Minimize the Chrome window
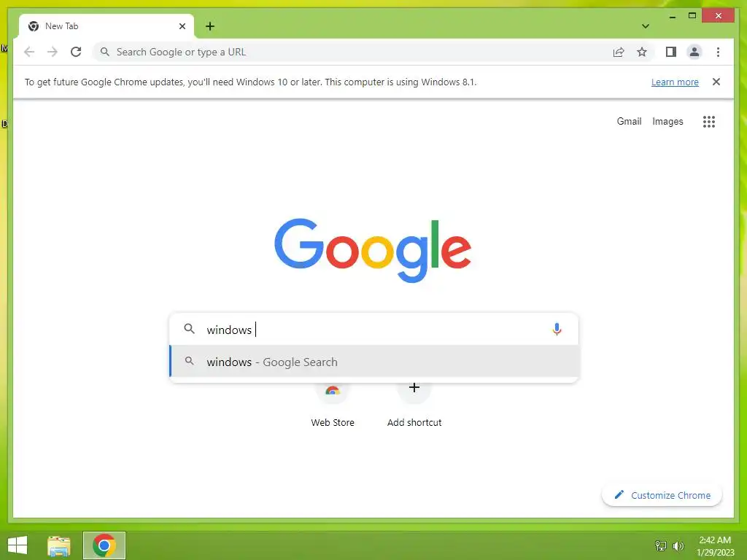Image resolution: width=747 pixels, height=560 pixels. pos(672,16)
